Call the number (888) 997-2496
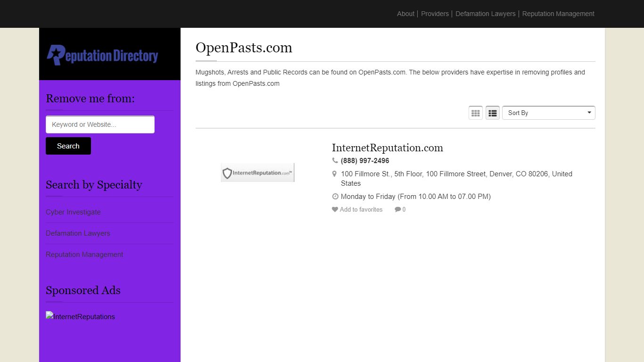 (365, 161)
